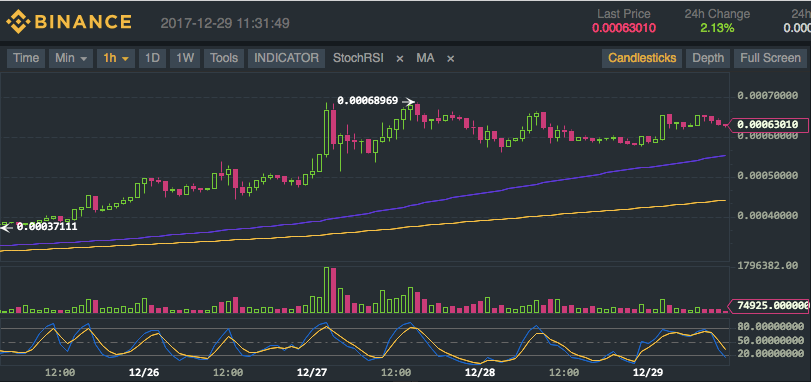This screenshot has height=382, width=811.
Task: Remove the MA indicator with its X
Action: [450, 58]
